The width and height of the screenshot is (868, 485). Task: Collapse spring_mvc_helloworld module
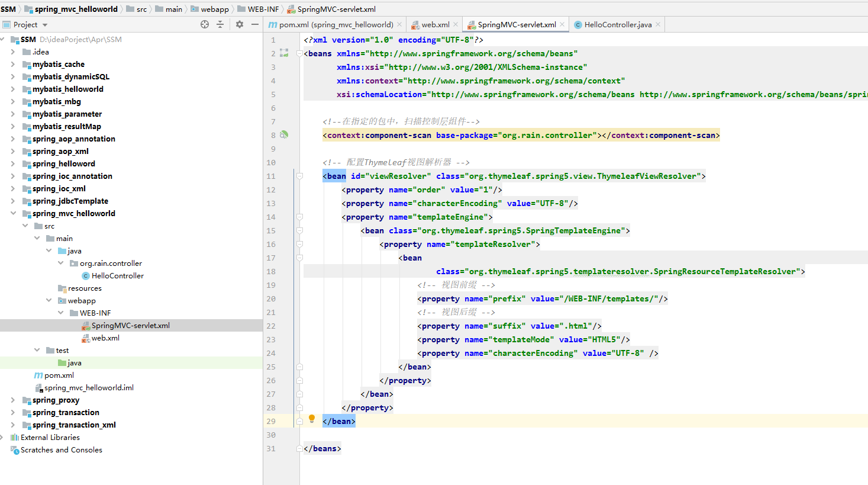tap(13, 213)
